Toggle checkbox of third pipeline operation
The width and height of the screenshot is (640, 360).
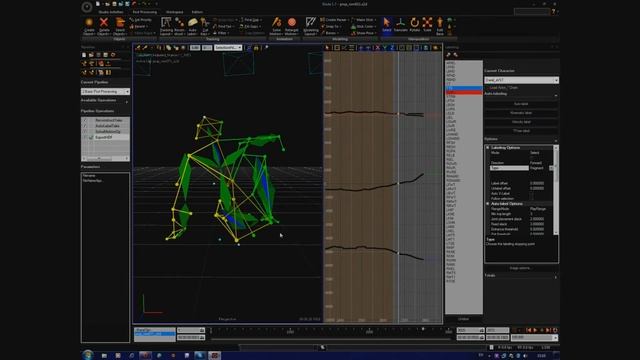click(x=85, y=132)
